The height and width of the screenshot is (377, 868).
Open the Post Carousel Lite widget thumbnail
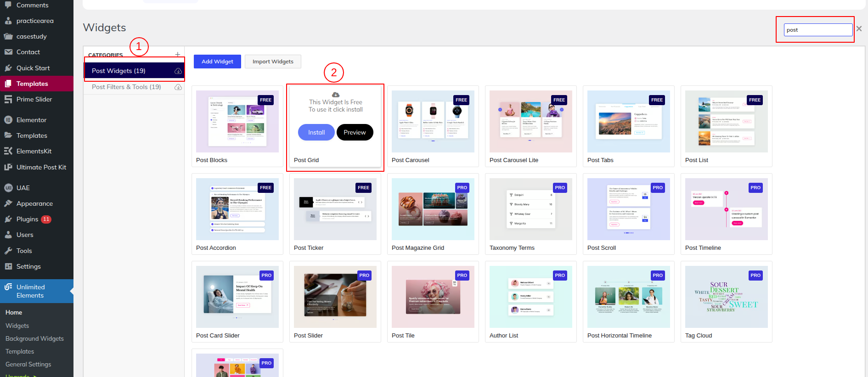coord(531,121)
